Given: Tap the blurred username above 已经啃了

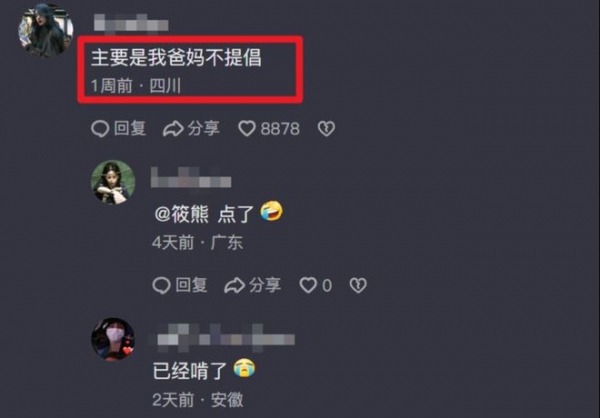Looking at the screenshot, I should [x=222, y=338].
